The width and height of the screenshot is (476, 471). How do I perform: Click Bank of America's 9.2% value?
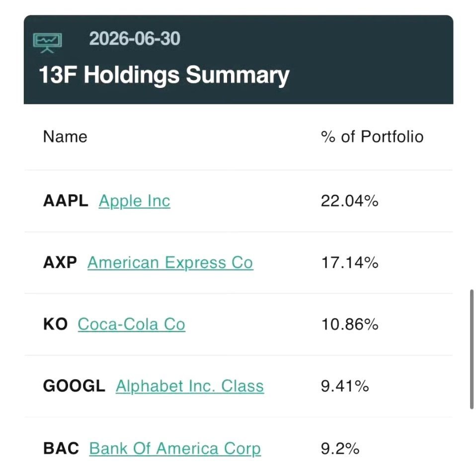340,449
